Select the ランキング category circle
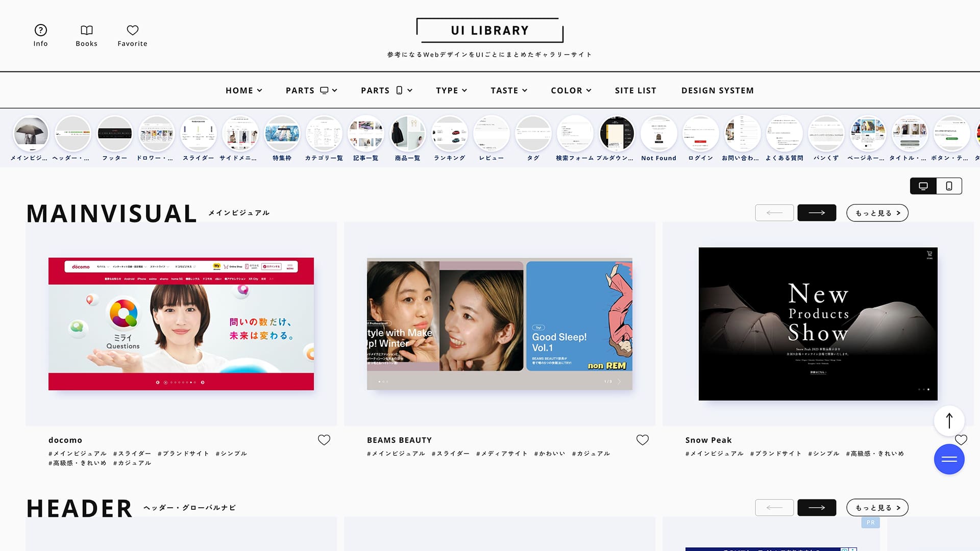The height and width of the screenshot is (551, 980). pyautogui.click(x=450, y=134)
